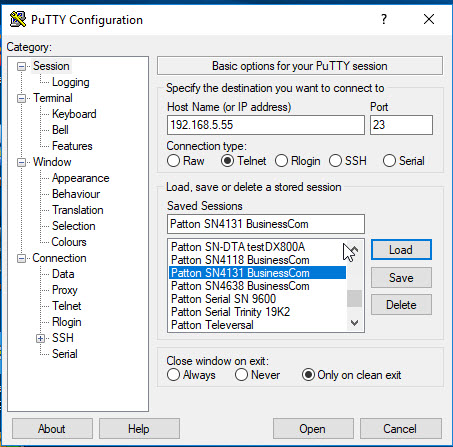Open the Window category
453x447 pixels.
[x=52, y=162]
